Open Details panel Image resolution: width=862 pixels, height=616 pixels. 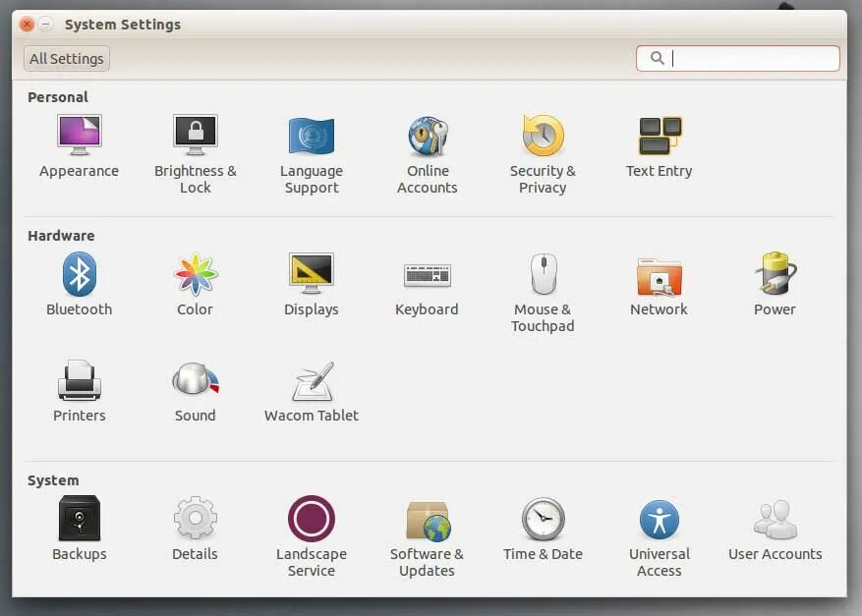(196, 529)
